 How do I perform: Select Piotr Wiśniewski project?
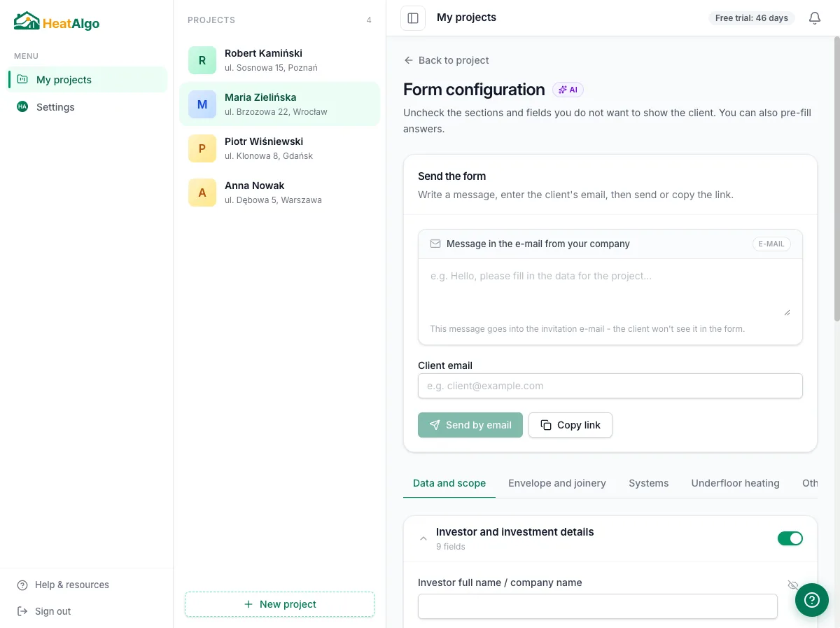pyautogui.click(x=279, y=148)
